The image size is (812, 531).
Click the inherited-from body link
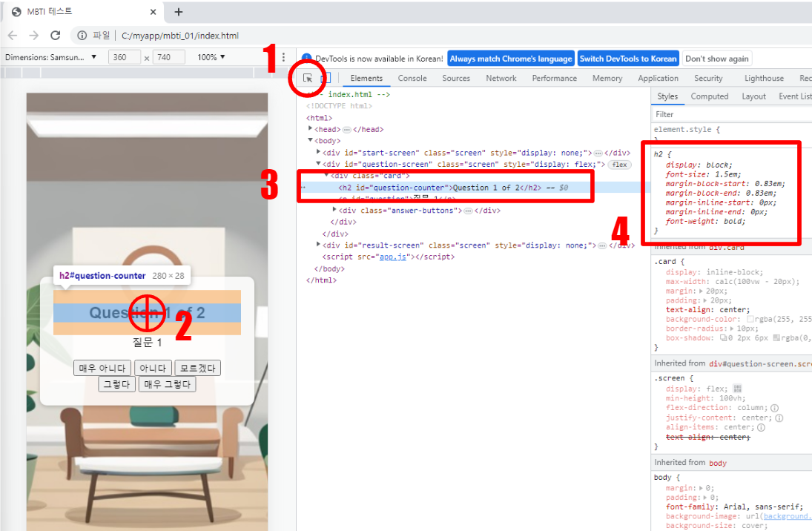point(717,463)
